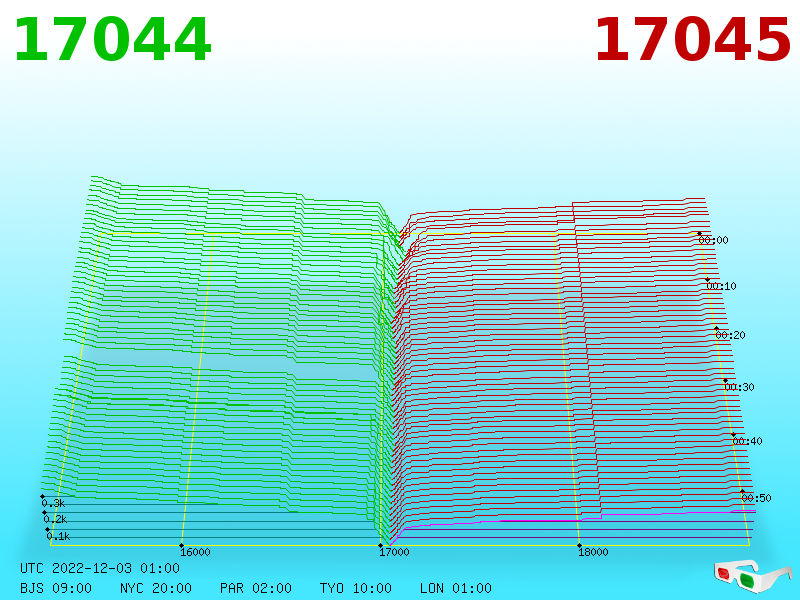The image size is (800, 600).
Task: Click the 00:00 time axis marker
Action: 713,240
